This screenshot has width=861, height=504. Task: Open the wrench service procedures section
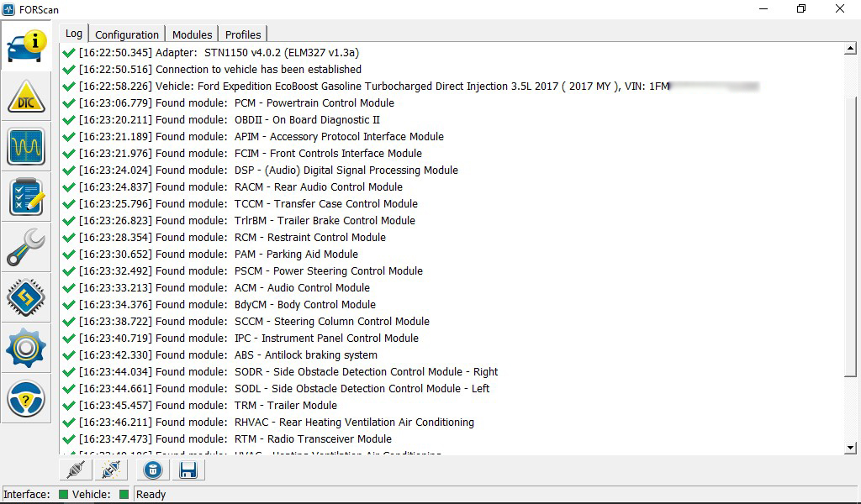pos(26,247)
